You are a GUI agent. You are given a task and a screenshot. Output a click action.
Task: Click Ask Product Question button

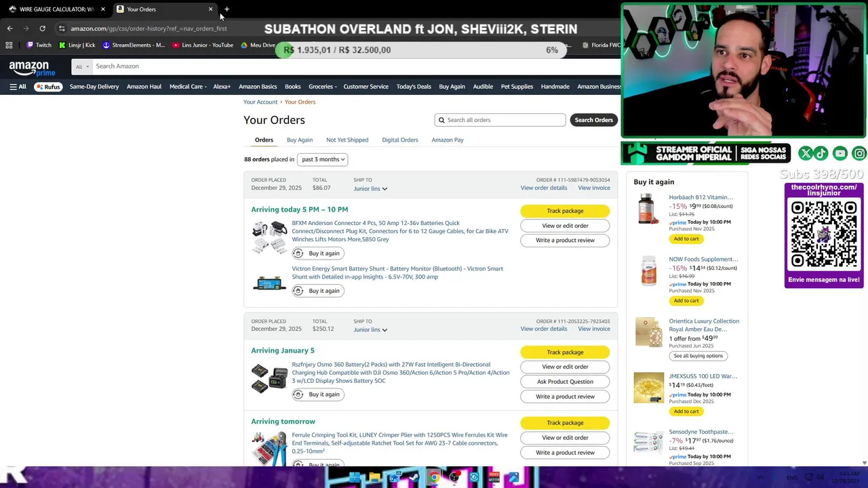coord(565,382)
